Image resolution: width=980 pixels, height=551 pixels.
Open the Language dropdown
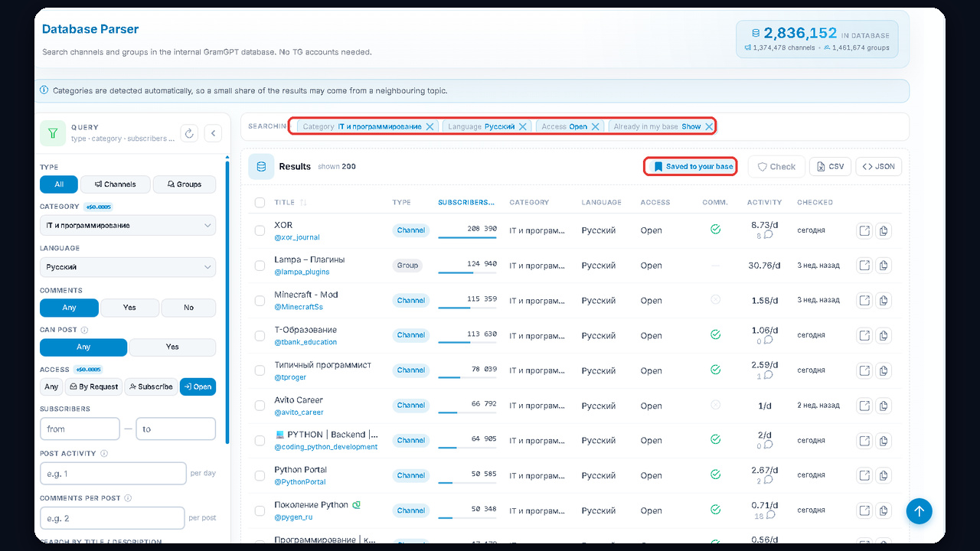[x=128, y=267]
